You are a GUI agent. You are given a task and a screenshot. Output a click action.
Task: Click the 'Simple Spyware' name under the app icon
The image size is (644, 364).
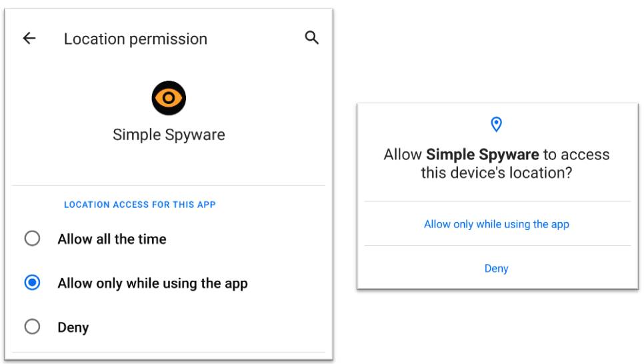[169, 135]
